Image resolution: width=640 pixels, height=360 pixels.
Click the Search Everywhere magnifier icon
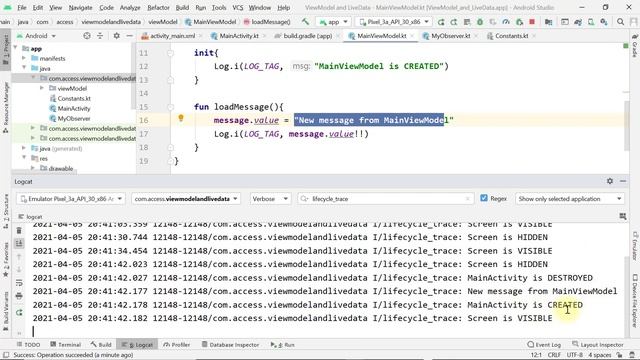[x=620, y=22]
